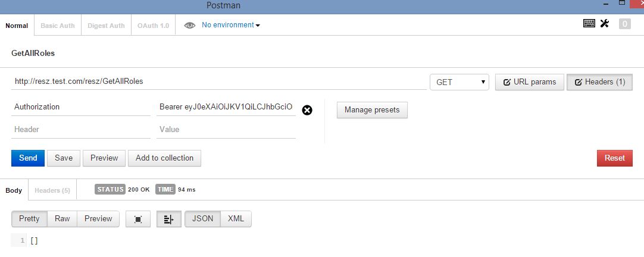Switch to the Basic Auth tab

tap(58, 26)
